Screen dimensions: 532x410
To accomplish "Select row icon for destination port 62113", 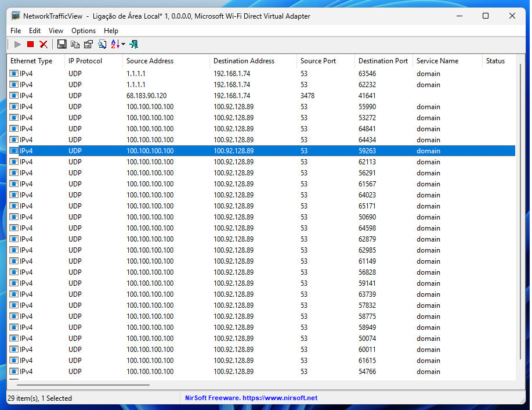I will point(14,161).
